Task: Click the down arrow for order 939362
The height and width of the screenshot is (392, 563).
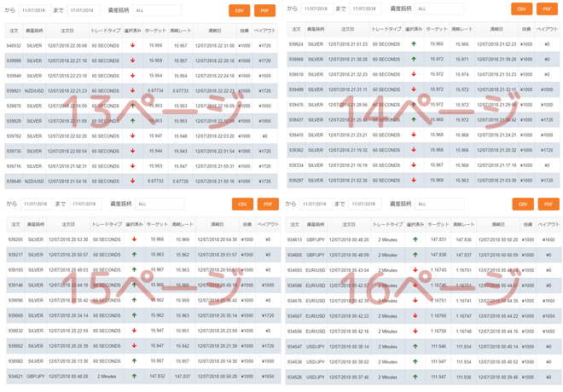Action: (x=414, y=150)
